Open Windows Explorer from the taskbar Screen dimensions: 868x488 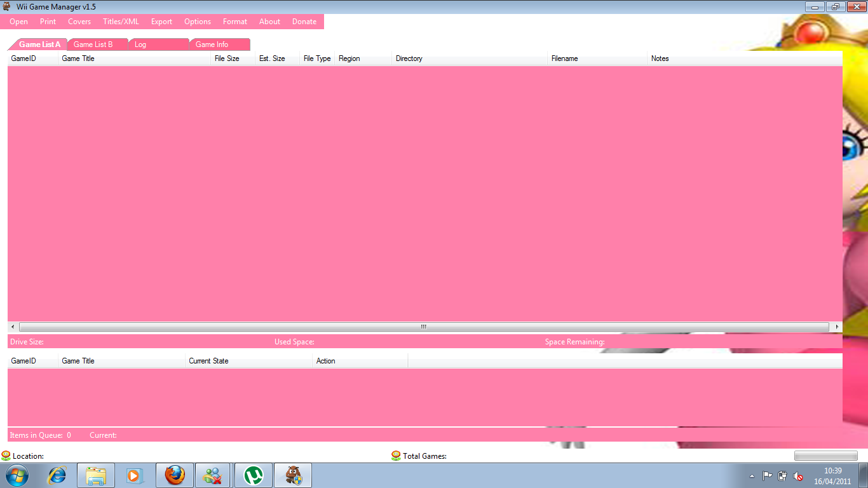(x=96, y=475)
